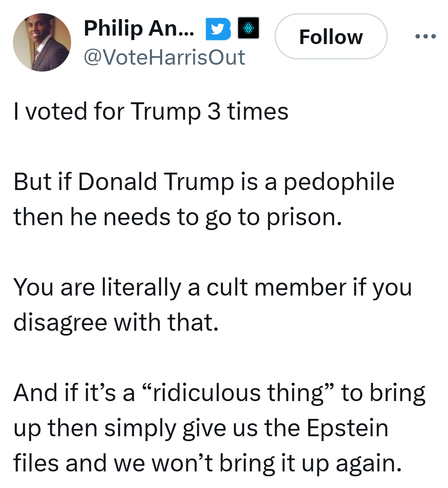Click the quoted phrase "ridiculous thing"
Image resolution: width=448 pixels, height=488 pixels.
point(238,393)
